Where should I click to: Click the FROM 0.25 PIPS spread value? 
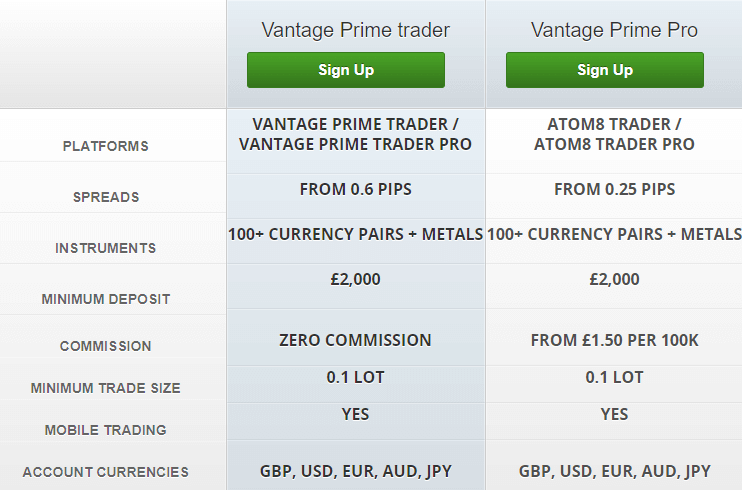point(614,189)
